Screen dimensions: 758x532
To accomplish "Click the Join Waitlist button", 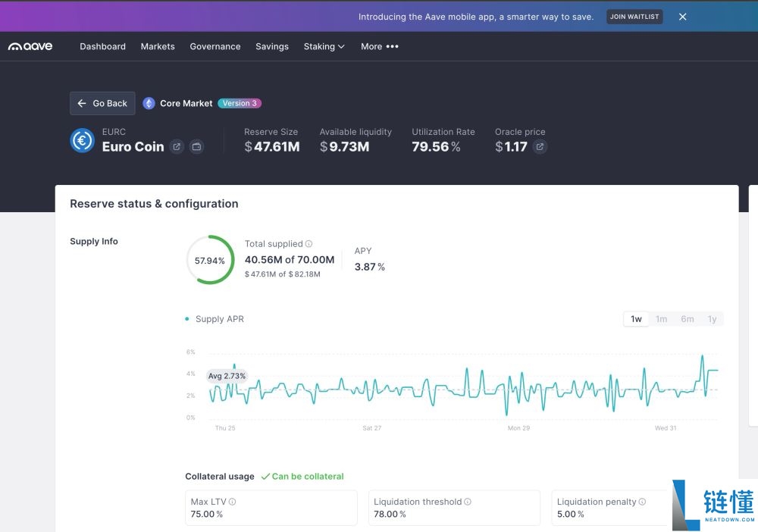I will (634, 17).
